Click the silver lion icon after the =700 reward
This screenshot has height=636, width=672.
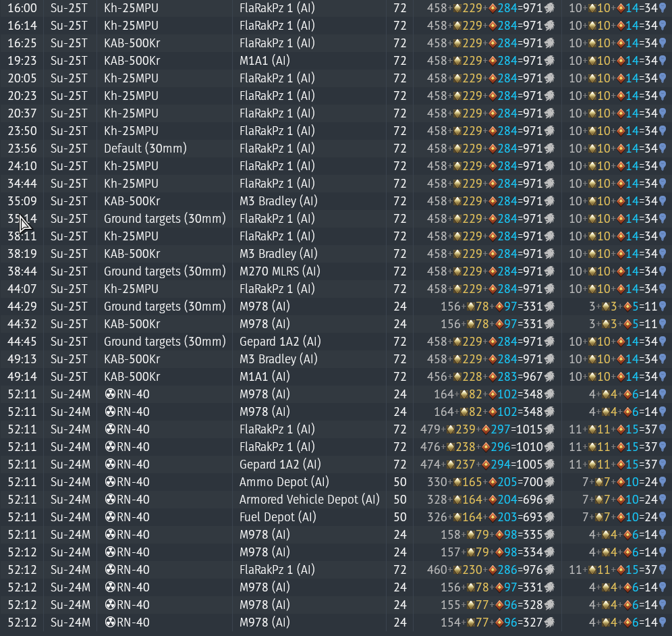point(549,482)
